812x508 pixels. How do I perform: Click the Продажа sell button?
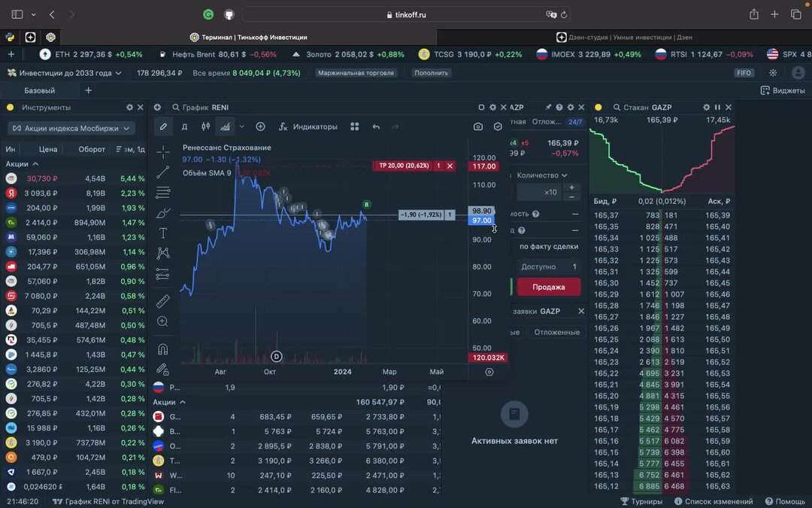pos(548,287)
